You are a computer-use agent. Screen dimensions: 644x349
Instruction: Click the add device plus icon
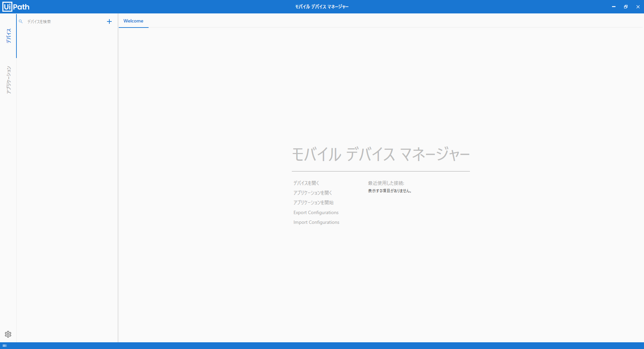pyautogui.click(x=109, y=21)
